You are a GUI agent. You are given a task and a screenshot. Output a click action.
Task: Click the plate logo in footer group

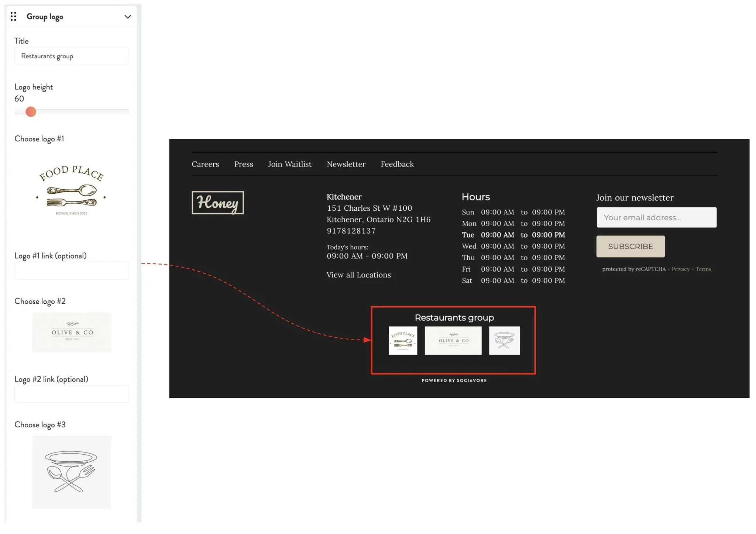504,341
